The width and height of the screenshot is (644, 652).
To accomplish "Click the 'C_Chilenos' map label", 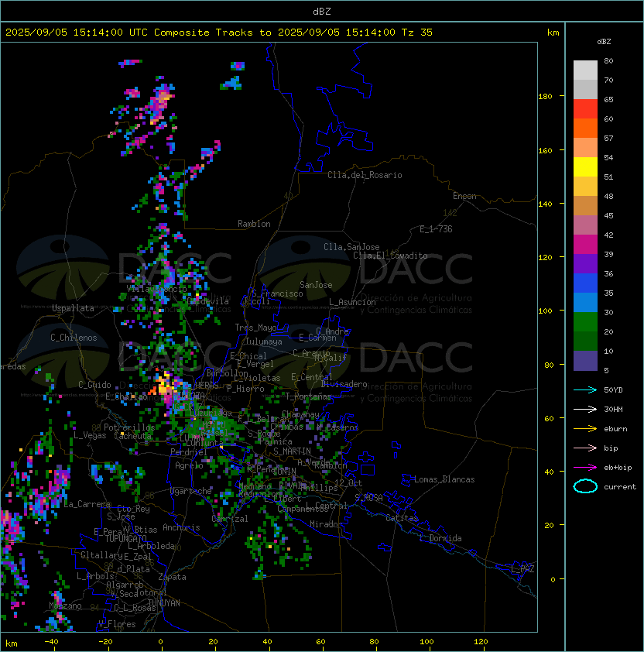I will pos(74,338).
